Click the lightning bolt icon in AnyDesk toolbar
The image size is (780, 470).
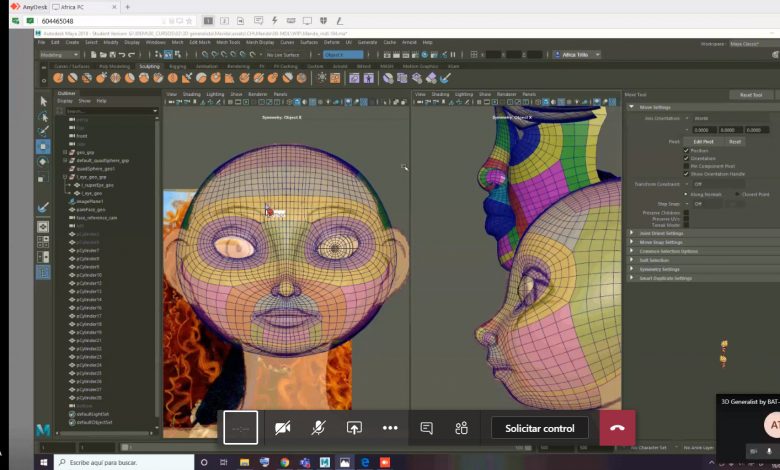coord(275,21)
